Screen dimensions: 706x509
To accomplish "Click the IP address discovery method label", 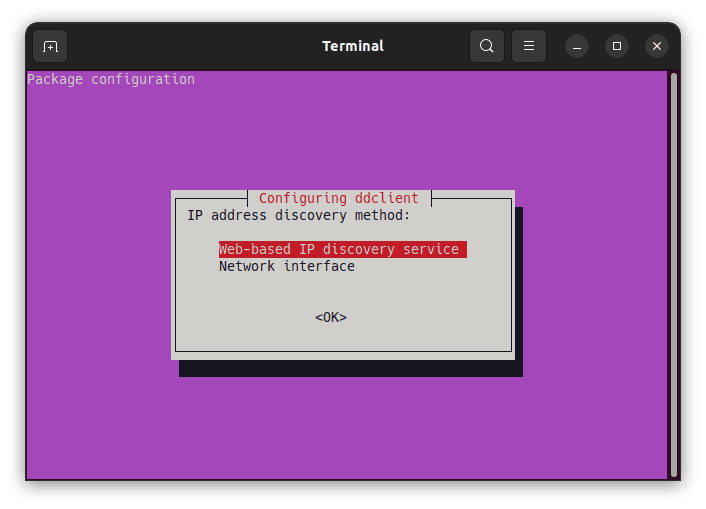I will tap(299, 215).
